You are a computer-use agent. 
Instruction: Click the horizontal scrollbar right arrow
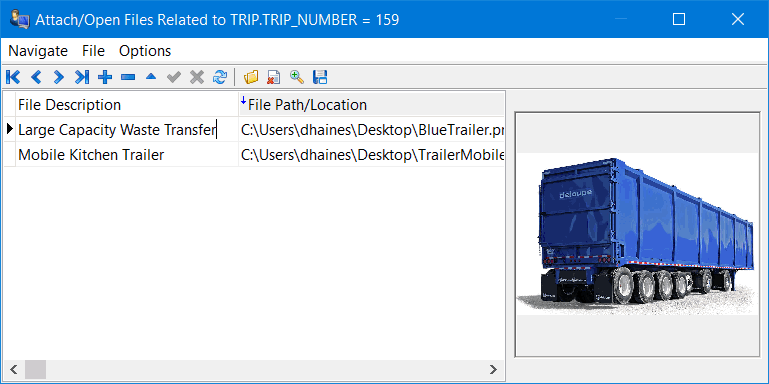[493, 369]
